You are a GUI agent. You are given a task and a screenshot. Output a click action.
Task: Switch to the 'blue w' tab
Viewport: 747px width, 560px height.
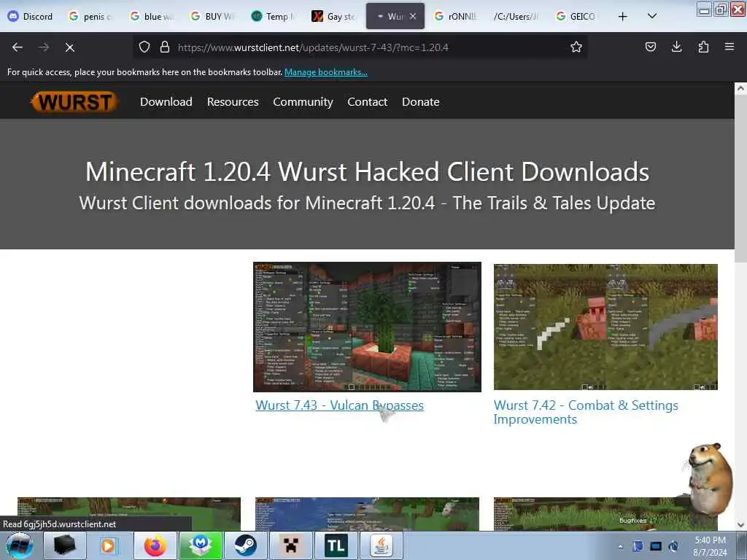coord(152,17)
